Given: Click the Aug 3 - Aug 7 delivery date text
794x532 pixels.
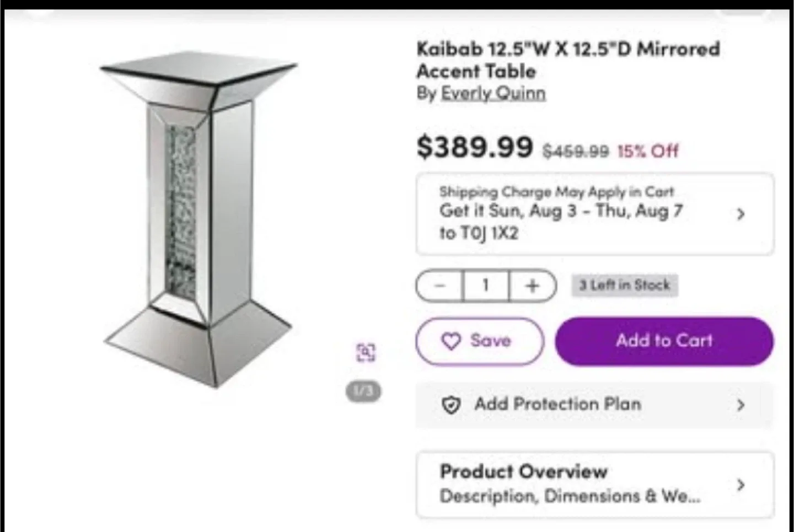Looking at the screenshot, I should (560, 211).
